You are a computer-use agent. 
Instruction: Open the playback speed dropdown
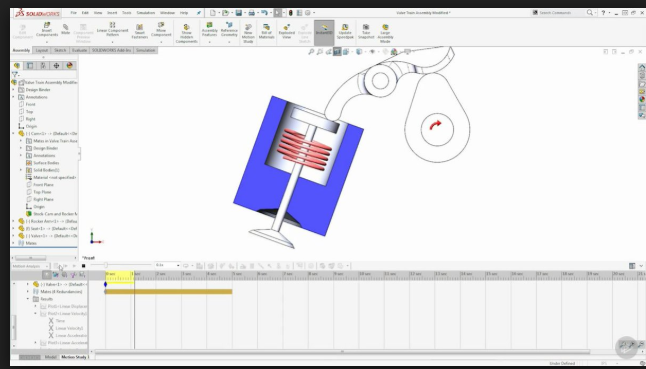tap(168, 266)
